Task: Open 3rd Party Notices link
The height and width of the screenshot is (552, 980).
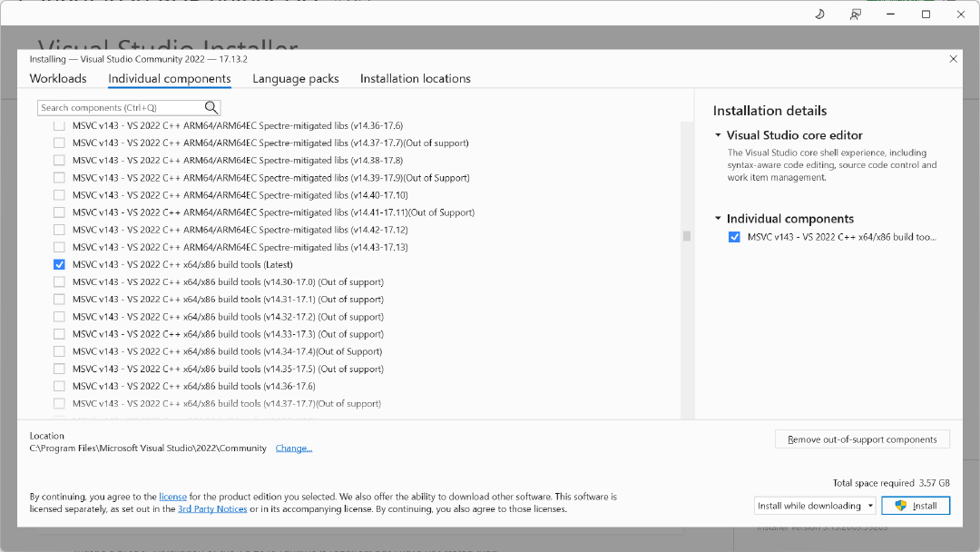Action: 212,508
